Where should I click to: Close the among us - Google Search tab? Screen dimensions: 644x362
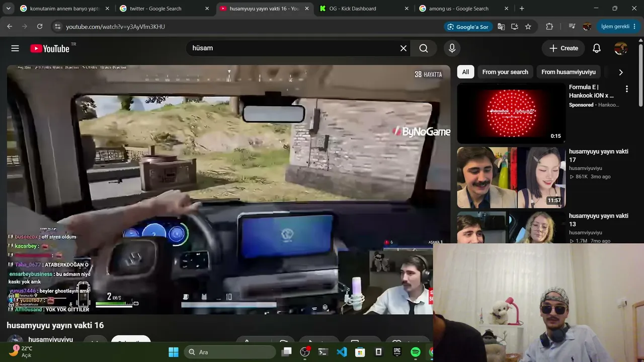pos(507,9)
